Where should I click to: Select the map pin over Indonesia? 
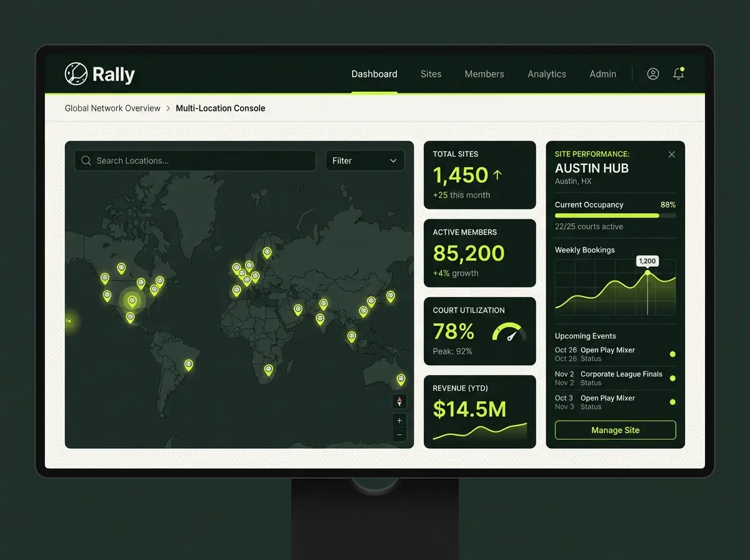(x=352, y=337)
